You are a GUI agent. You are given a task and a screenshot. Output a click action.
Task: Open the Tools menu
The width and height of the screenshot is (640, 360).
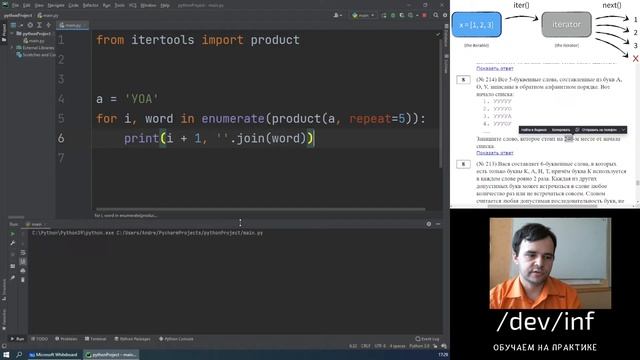(x=120, y=5)
